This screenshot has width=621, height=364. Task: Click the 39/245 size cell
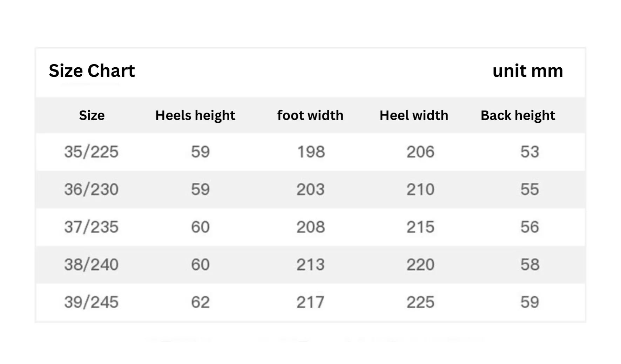91,302
